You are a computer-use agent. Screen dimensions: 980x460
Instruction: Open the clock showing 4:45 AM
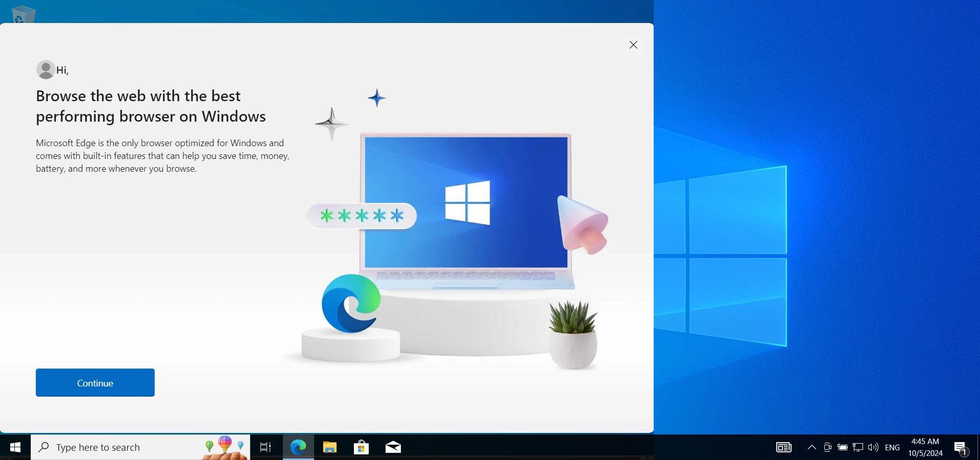coord(925,447)
